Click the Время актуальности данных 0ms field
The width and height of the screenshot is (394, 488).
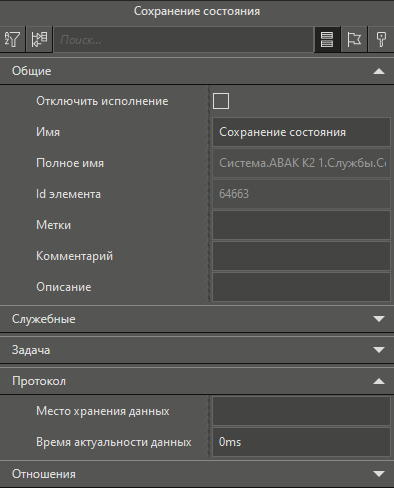coord(301,442)
